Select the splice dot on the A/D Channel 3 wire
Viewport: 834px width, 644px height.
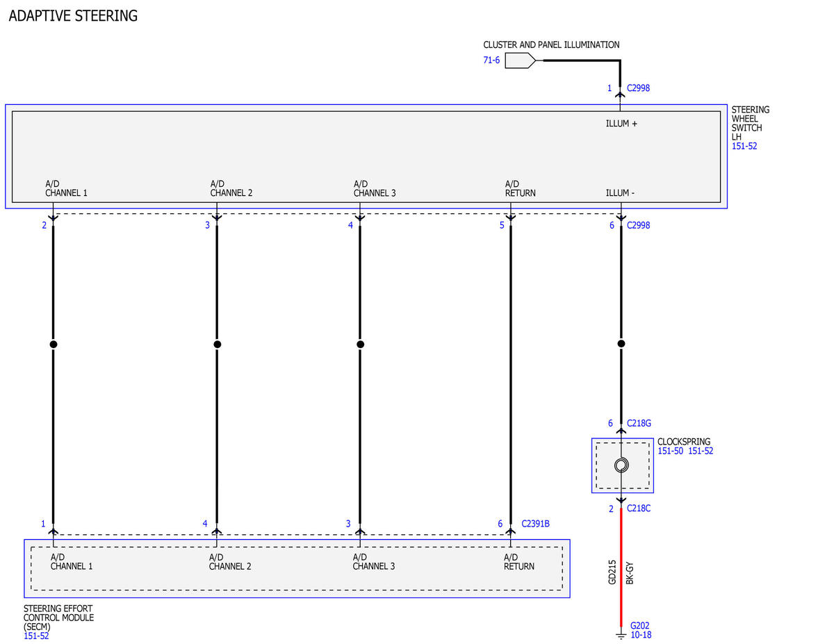(360, 344)
